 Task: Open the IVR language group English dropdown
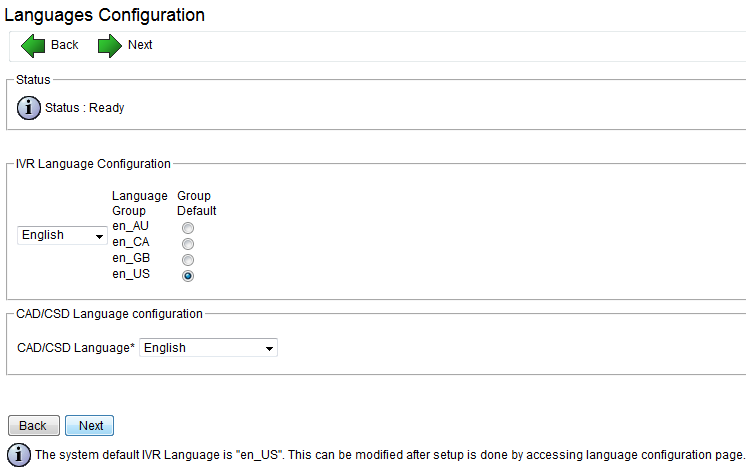point(63,236)
